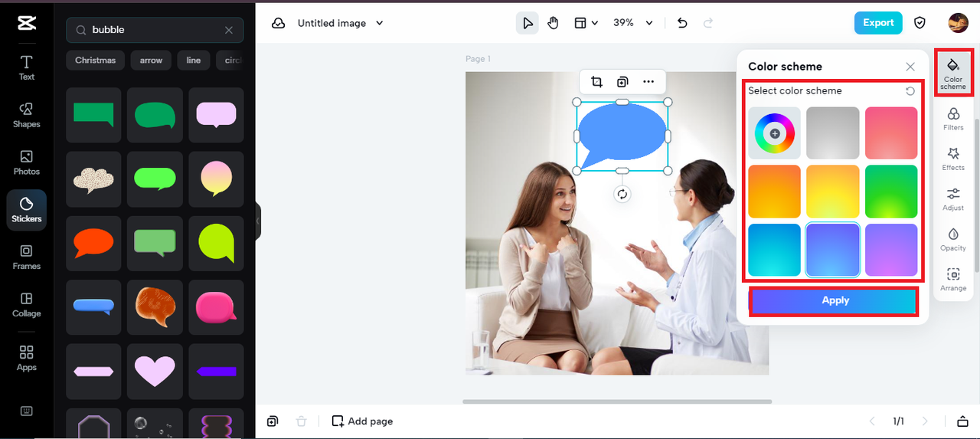This screenshot has height=439, width=980.
Task: Click the undo arrow
Action: 682,23
